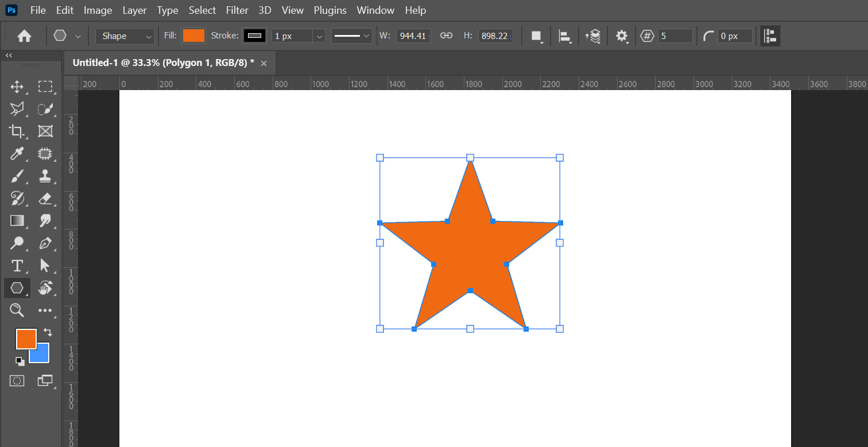Select the Eyedropper tool
Screen dimensions: 868x447
[x=17, y=154]
